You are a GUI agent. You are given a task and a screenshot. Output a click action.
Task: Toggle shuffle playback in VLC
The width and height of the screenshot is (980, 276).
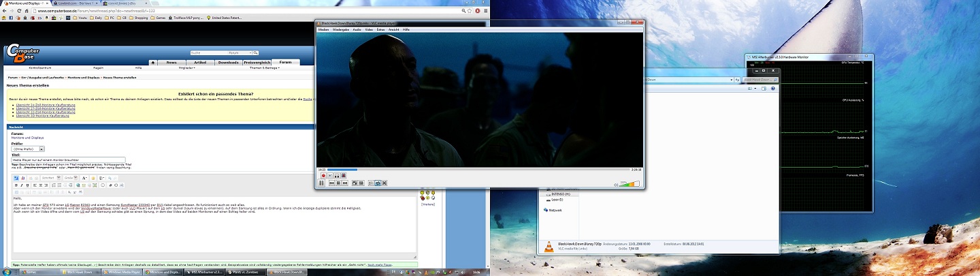pyautogui.click(x=385, y=183)
